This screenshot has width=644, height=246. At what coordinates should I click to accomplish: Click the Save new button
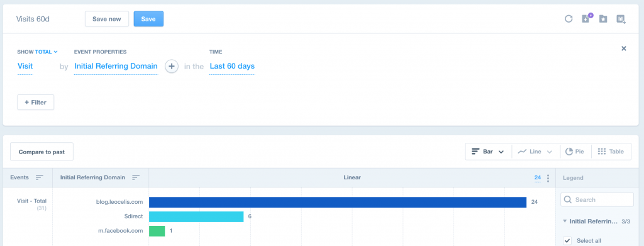pyautogui.click(x=107, y=19)
